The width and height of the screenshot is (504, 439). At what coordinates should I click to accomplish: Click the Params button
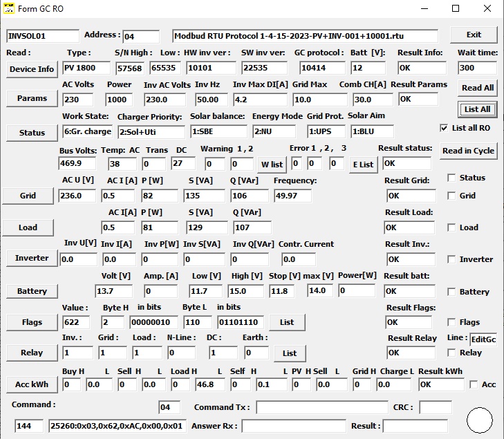click(32, 98)
